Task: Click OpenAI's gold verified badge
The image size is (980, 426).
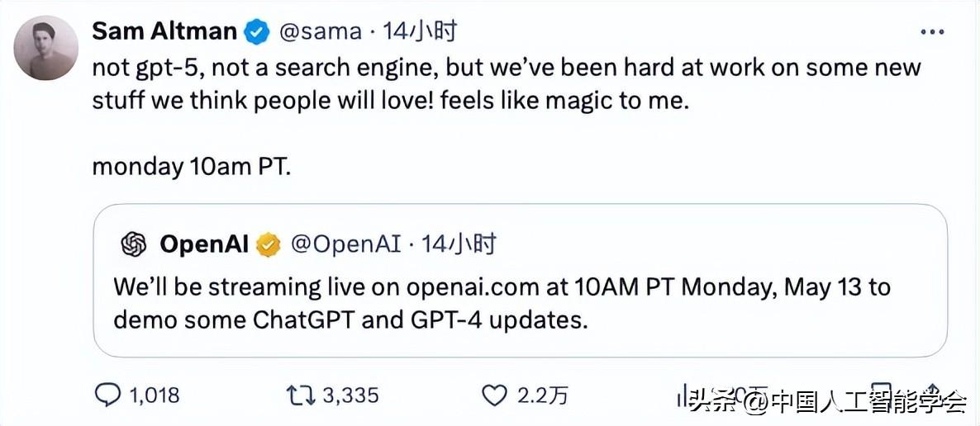Action: coord(269,244)
